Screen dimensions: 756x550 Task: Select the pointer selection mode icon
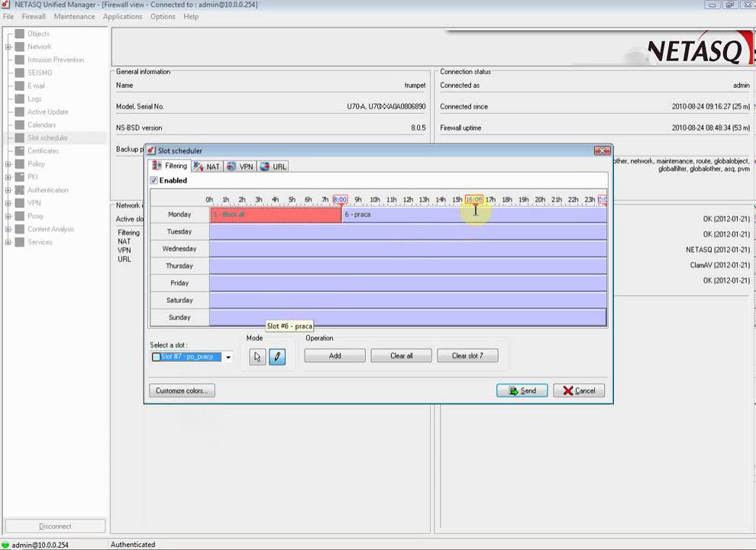(257, 357)
